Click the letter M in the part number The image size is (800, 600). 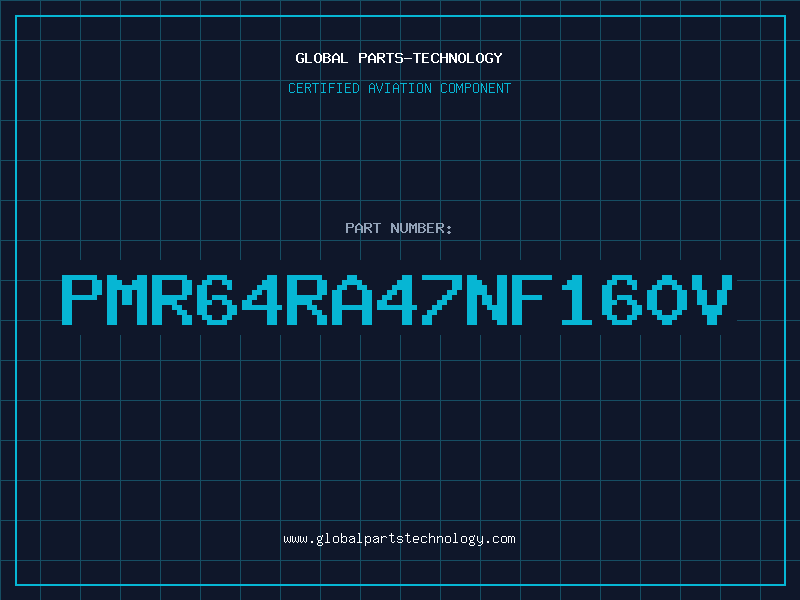click(127, 299)
